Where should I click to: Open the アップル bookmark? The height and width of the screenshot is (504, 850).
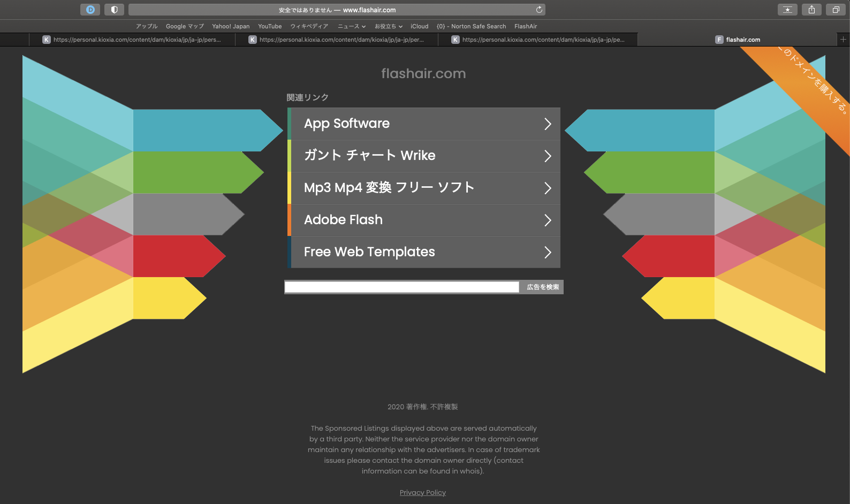147,26
